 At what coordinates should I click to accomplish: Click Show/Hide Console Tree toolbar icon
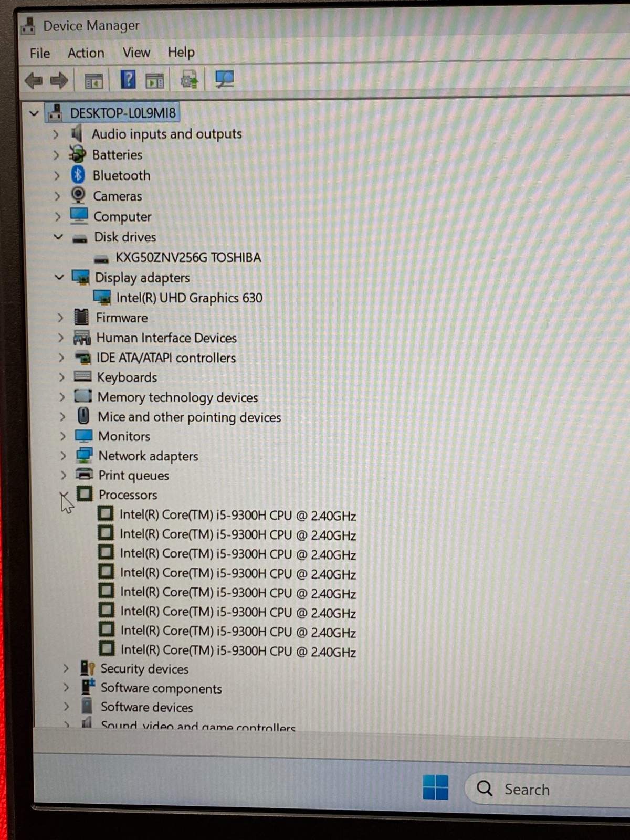[94, 81]
